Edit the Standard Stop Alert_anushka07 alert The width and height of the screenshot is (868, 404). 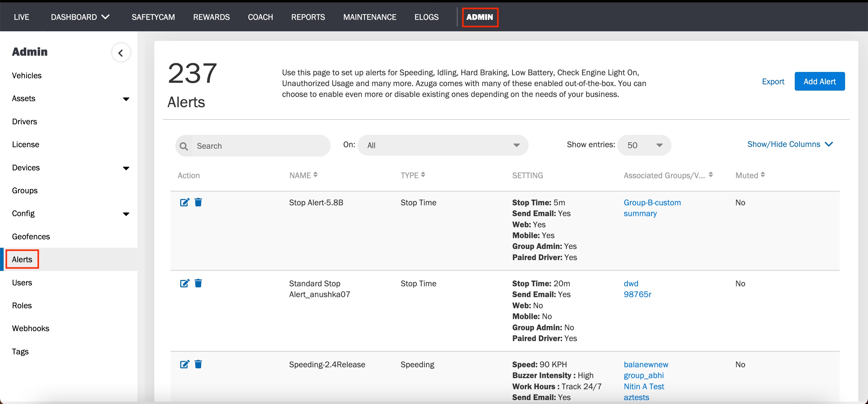185,283
